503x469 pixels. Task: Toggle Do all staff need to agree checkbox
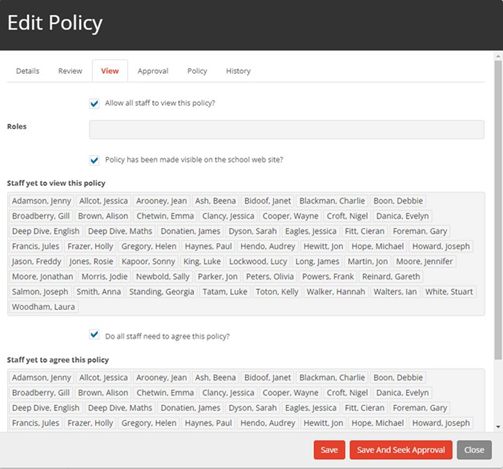94,335
